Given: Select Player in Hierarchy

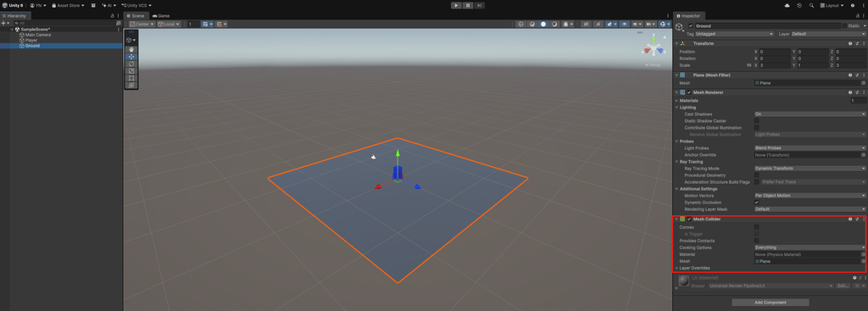Looking at the screenshot, I should 31,41.
